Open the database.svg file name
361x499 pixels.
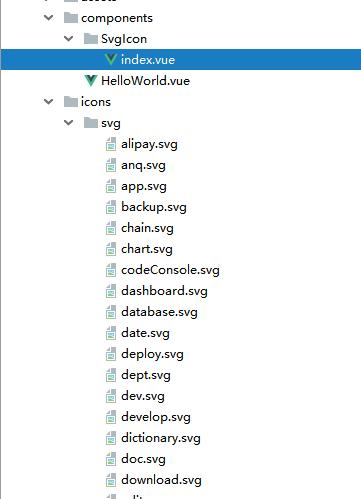[x=159, y=312]
